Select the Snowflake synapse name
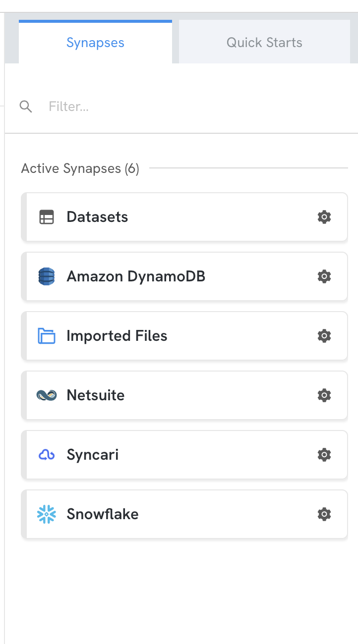The image size is (358, 644). coord(103,514)
